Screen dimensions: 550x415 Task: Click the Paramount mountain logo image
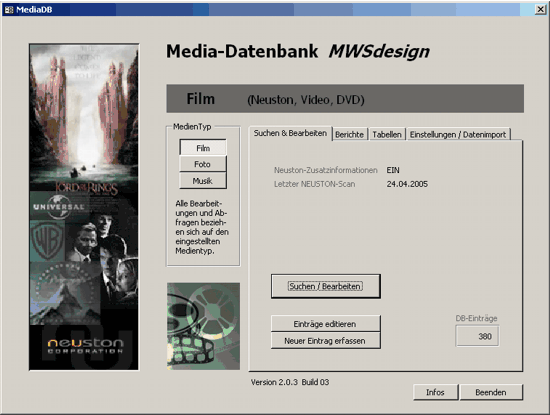coord(65,294)
